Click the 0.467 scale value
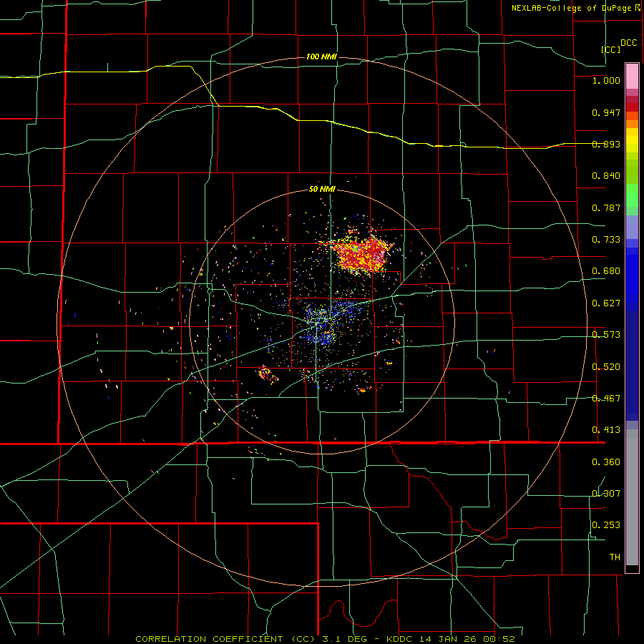The width and height of the screenshot is (644, 644). [x=606, y=399]
